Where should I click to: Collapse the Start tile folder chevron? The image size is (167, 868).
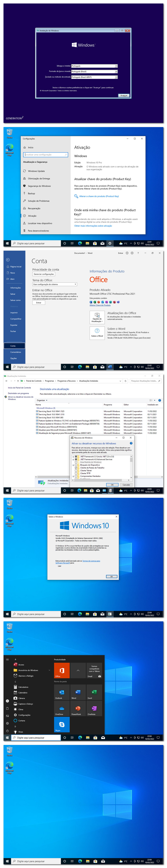(78, 670)
